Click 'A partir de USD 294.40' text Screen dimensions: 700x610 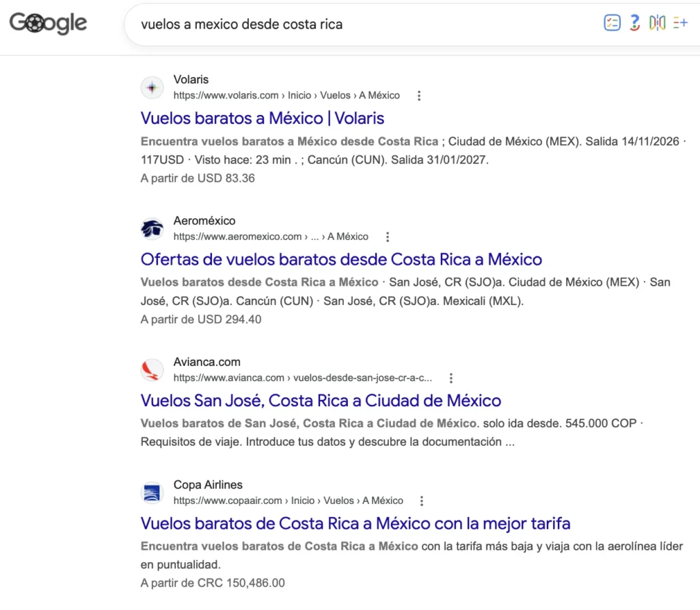(x=201, y=319)
